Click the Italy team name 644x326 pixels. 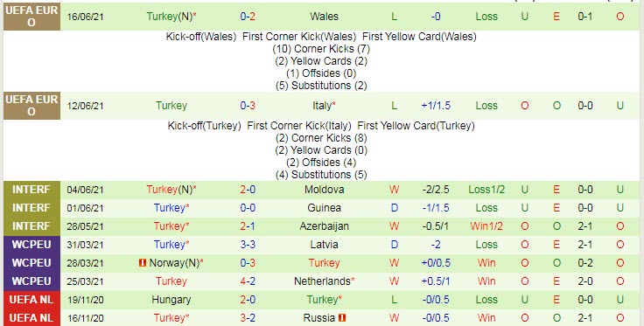(322, 106)
